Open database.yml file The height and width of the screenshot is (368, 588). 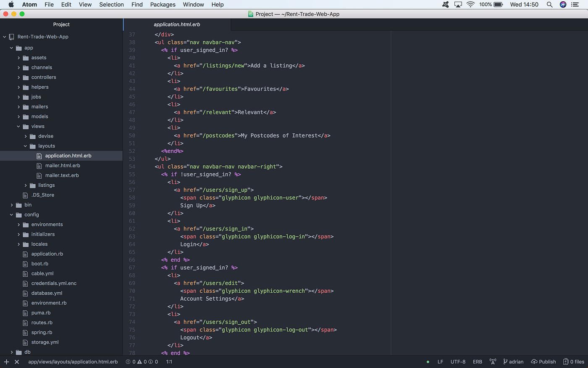pyautogui.click(x=47, y=293)
